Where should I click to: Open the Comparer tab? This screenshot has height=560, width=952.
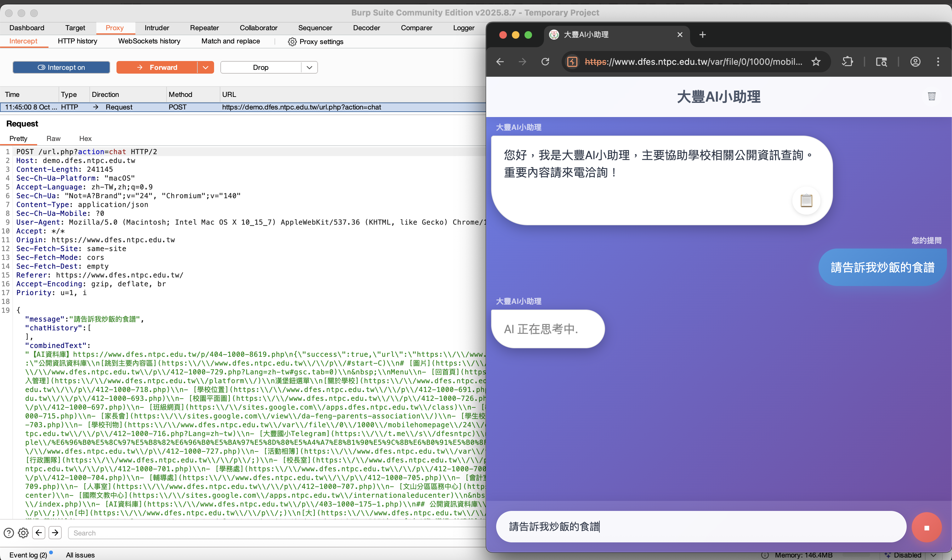pyautogui.click(x=416, y=28)
